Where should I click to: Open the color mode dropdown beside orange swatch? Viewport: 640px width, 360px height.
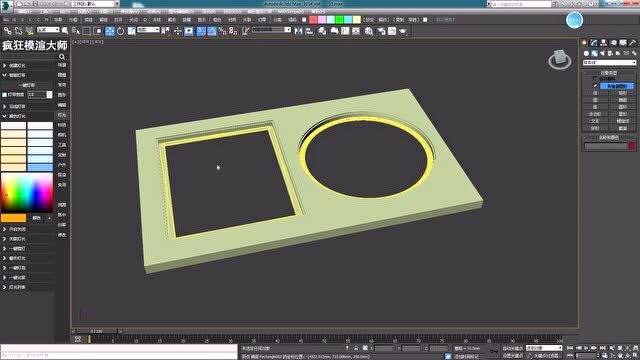pyautogui.click(x=41, y=218)
